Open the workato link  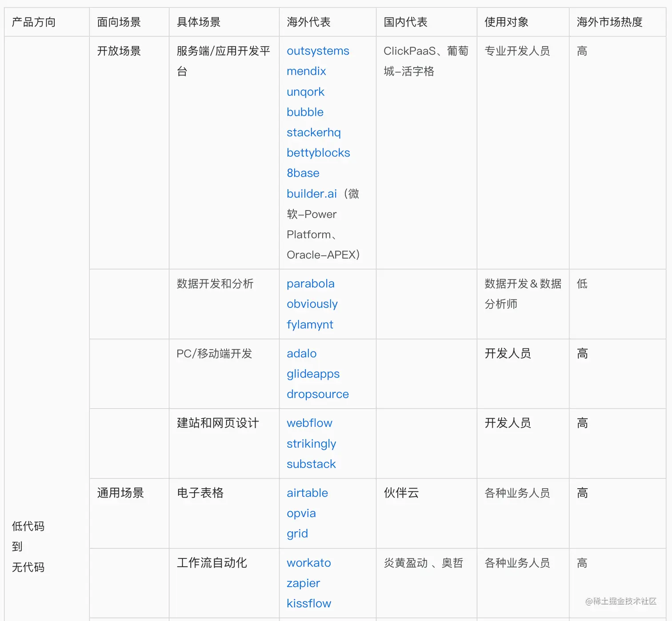[308, 563]
